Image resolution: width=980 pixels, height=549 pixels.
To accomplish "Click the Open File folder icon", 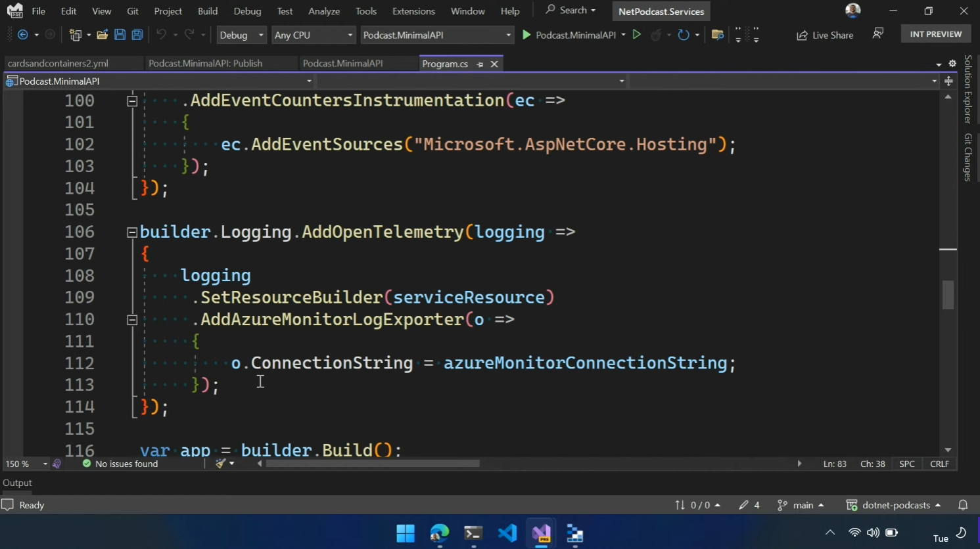I will (102, 35).
